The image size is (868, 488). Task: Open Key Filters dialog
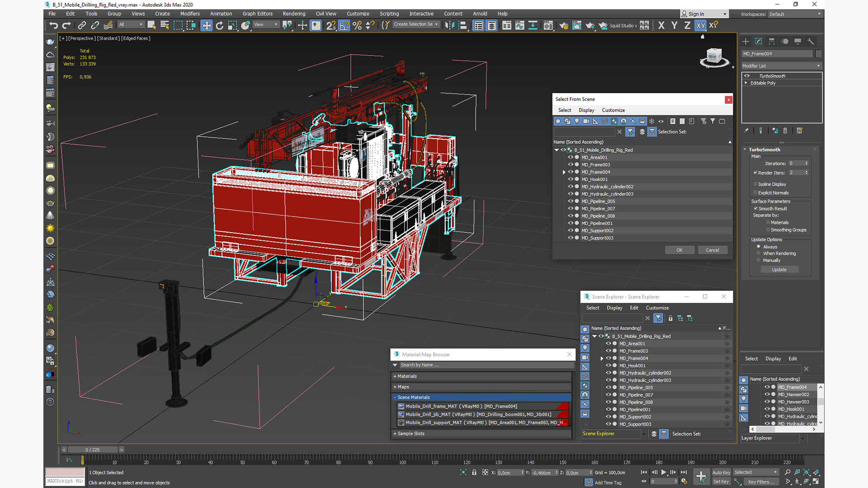coord(761,482)
